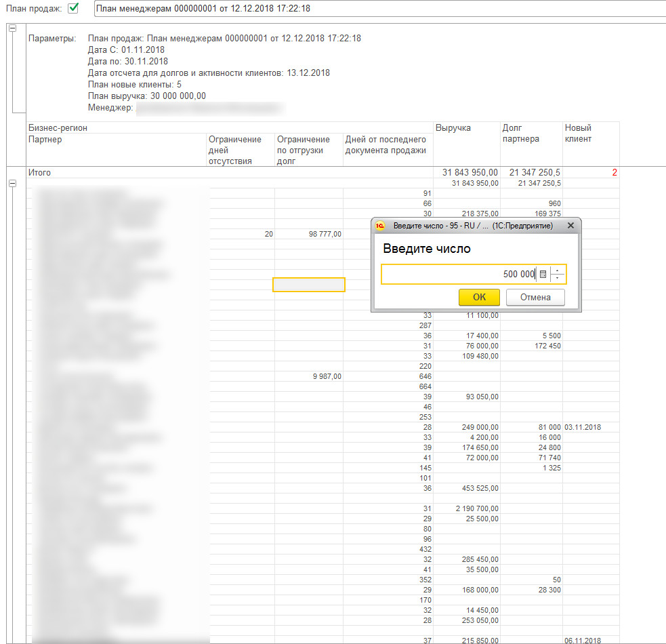
Task: Click the План продаж document field
Action: point(379,9)
